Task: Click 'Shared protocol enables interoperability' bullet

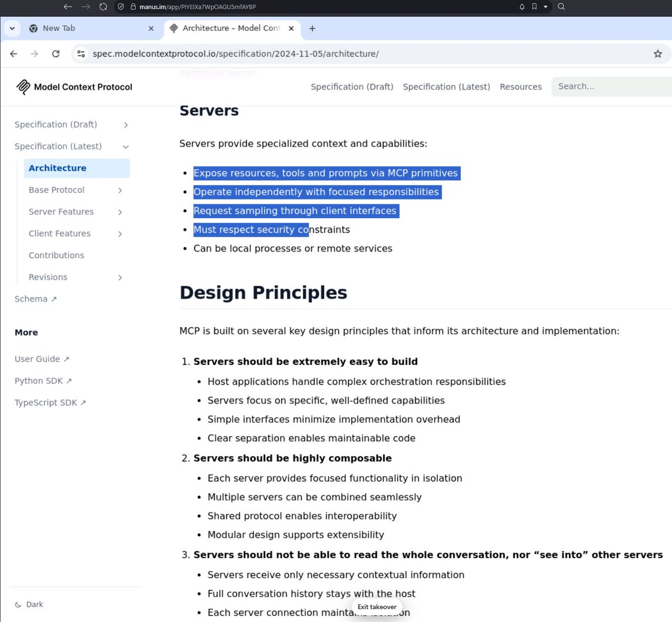Action: click(x=302, y=516)
